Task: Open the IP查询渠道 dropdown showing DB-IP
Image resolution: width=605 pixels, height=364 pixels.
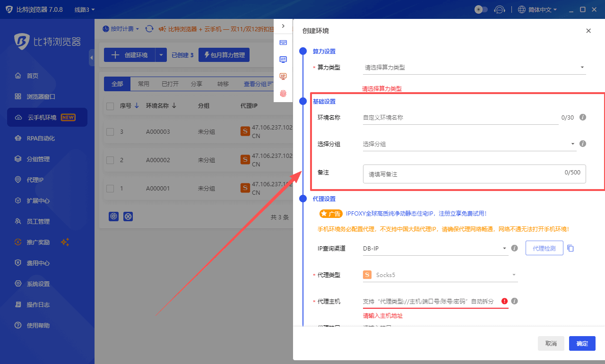Action: click(x=435, y=248)
